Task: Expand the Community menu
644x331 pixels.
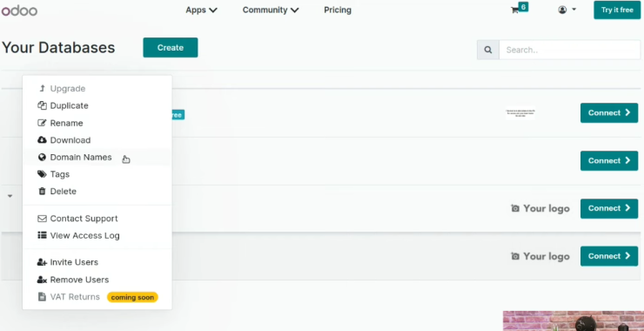Action: point(271,10)
